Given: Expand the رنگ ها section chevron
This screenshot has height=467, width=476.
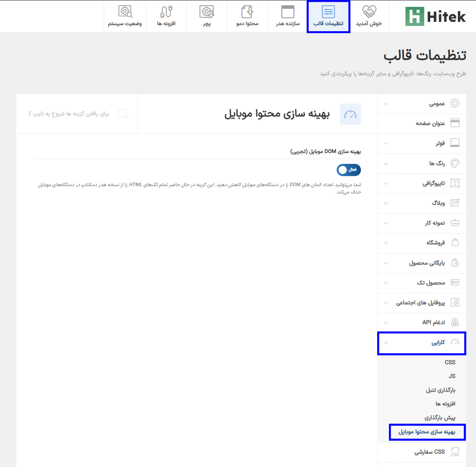Looking at the screenshot, I should pyautogui.click(x=386, y=164).
